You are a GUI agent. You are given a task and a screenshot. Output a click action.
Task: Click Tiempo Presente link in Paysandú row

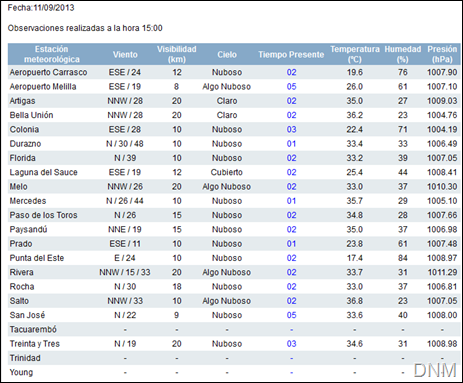click(x=291, y=229)
